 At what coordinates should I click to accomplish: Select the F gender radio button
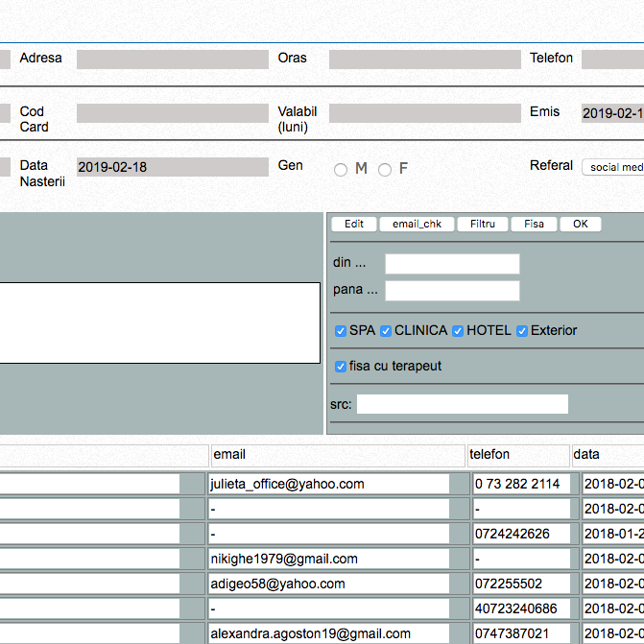click(385, 170)
